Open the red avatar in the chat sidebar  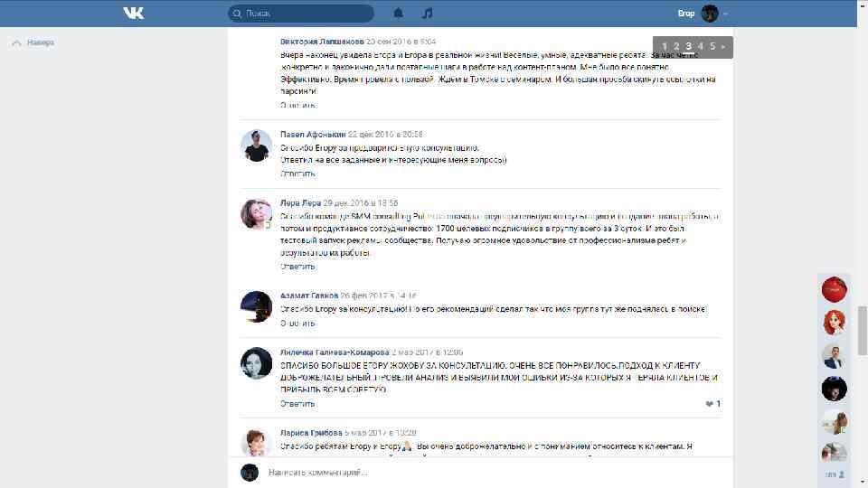click(x=834, y=289)
